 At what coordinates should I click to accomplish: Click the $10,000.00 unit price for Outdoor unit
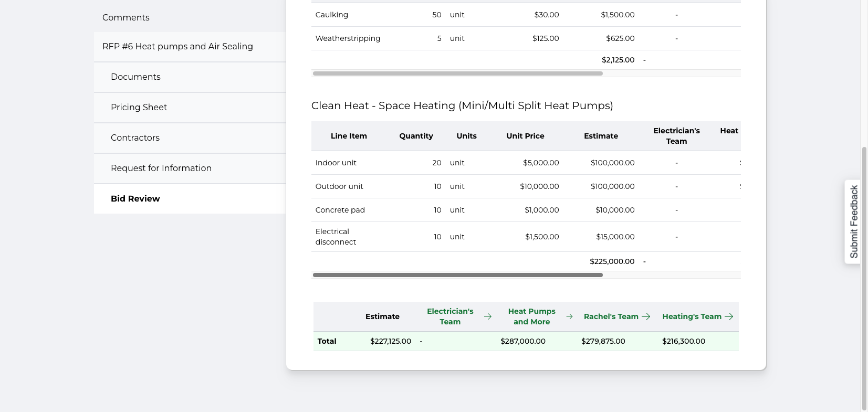click(x=539, y=186)
